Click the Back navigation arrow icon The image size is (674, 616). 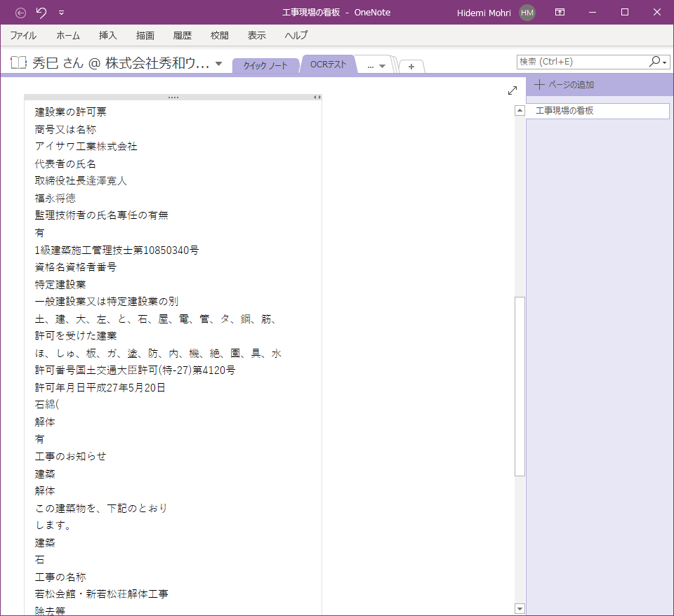(x=20, y=13)
